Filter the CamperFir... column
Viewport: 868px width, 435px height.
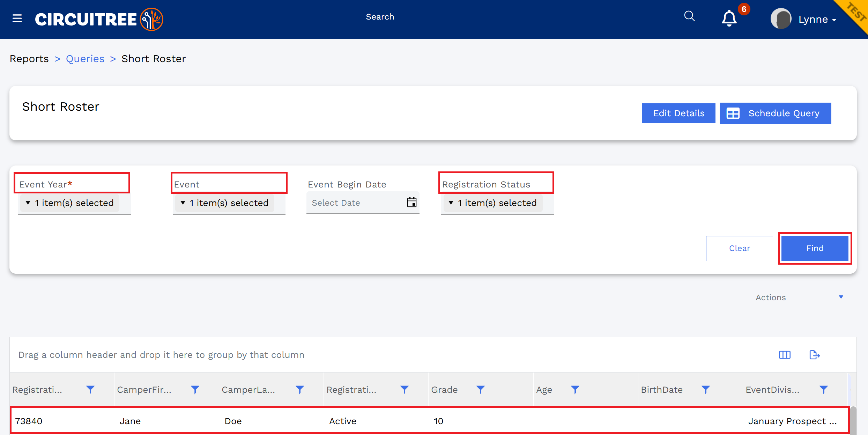[x=195, y=390]
